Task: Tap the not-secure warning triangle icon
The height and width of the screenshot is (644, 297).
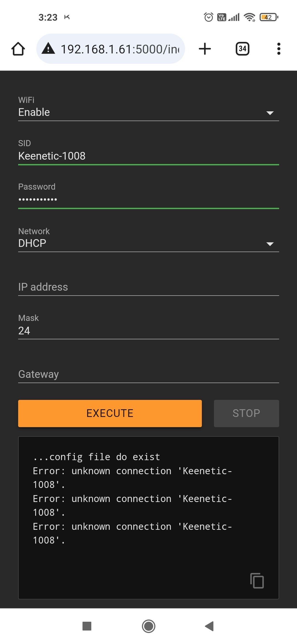Action: coord(48,48)
